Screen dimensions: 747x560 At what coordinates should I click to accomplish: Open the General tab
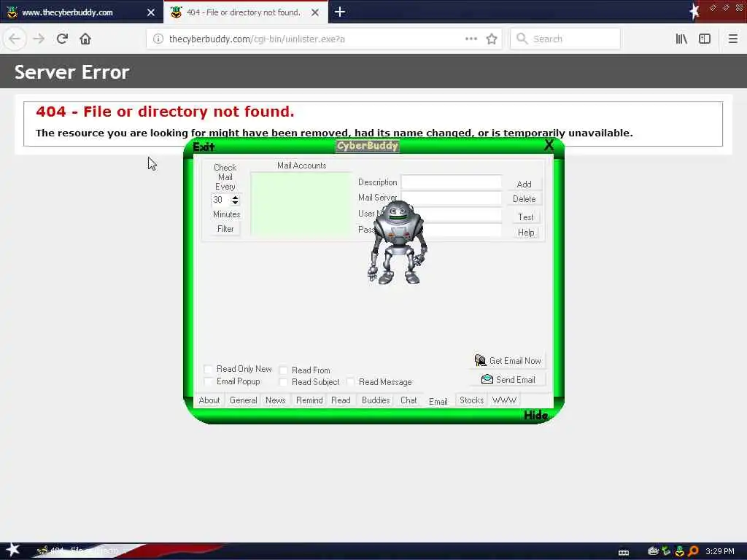click(x=244, y=400)
